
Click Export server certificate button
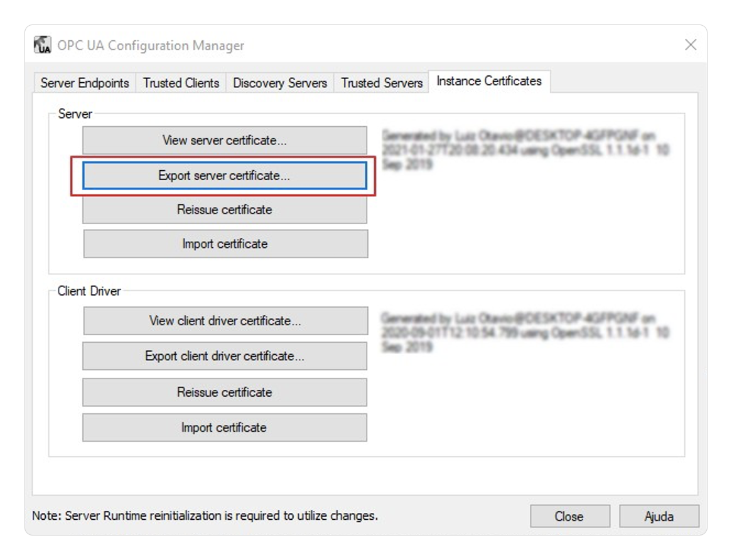225,175
